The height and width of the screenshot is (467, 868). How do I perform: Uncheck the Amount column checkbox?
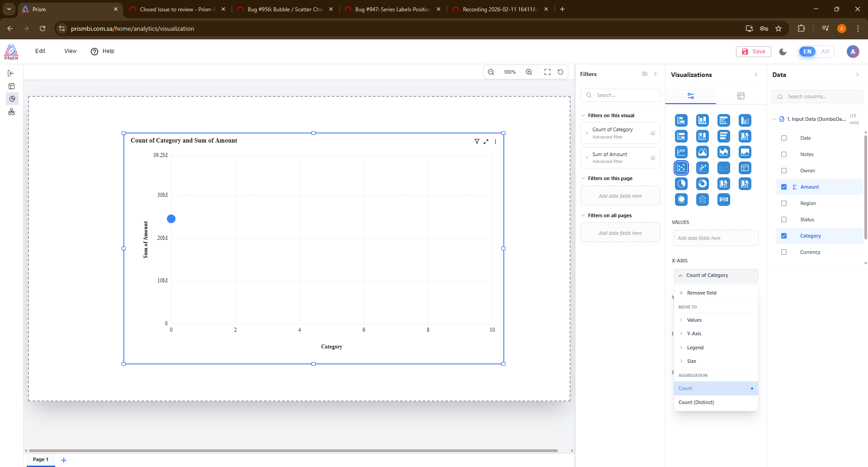pyautogui.click(x=784, y=187)
